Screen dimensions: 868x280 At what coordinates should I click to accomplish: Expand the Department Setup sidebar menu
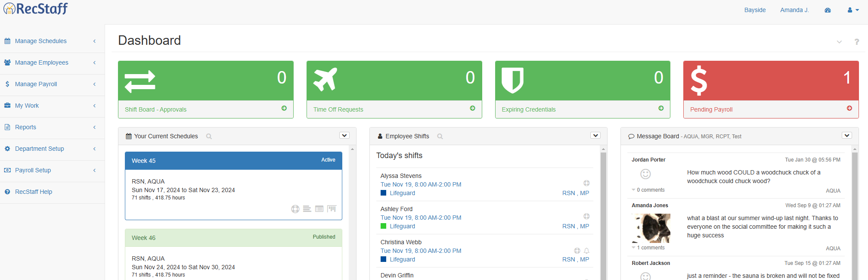click(52, 149)
